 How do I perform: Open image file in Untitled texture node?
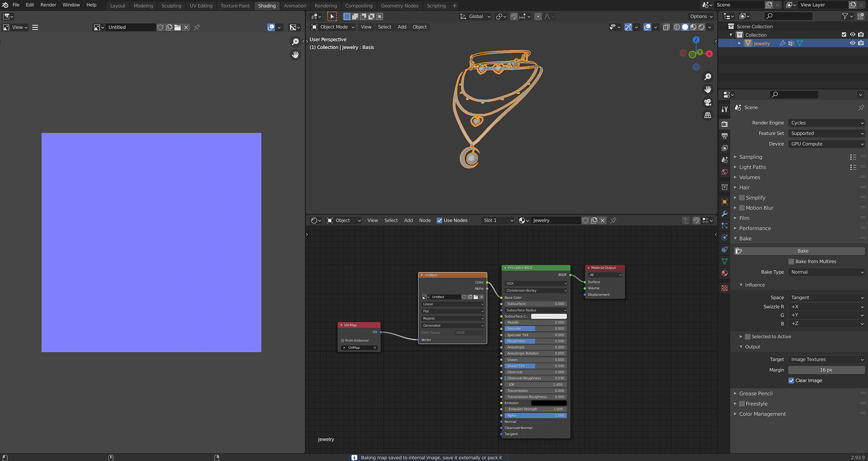[x=476, y=297]
